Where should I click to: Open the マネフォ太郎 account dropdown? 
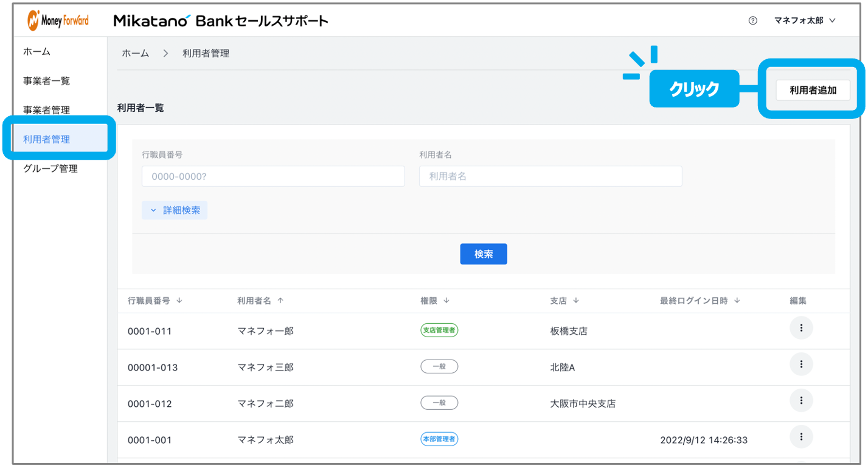point(804,21)
